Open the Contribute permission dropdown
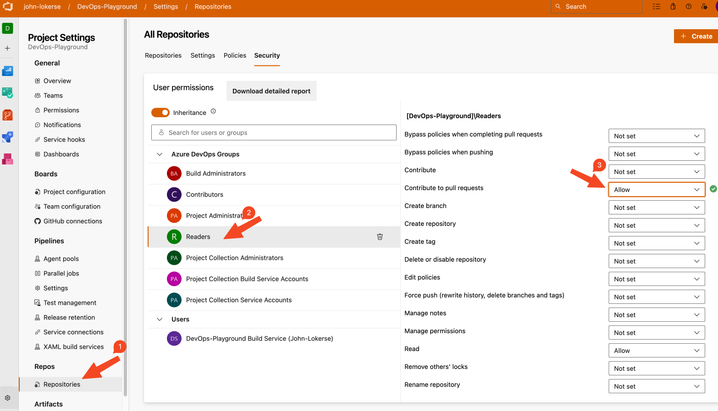The width and height of the screenshot is (718, 411). 656,172
